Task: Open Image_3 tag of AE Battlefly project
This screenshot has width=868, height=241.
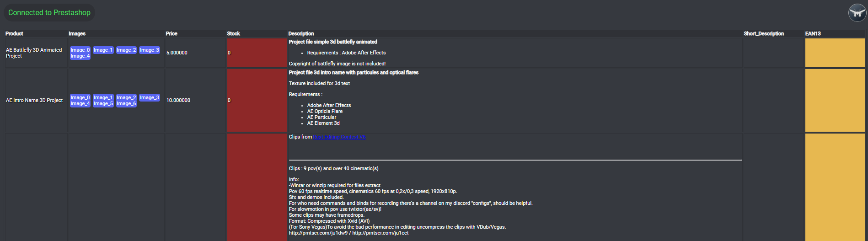Action: coord(150,50)
